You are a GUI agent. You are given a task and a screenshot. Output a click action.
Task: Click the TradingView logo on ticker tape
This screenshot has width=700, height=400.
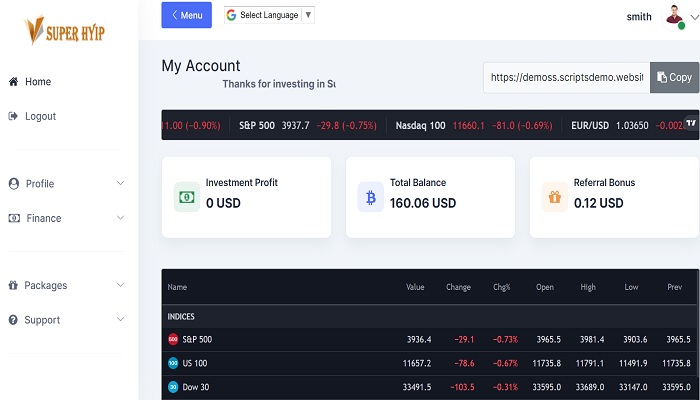[691, 123]
